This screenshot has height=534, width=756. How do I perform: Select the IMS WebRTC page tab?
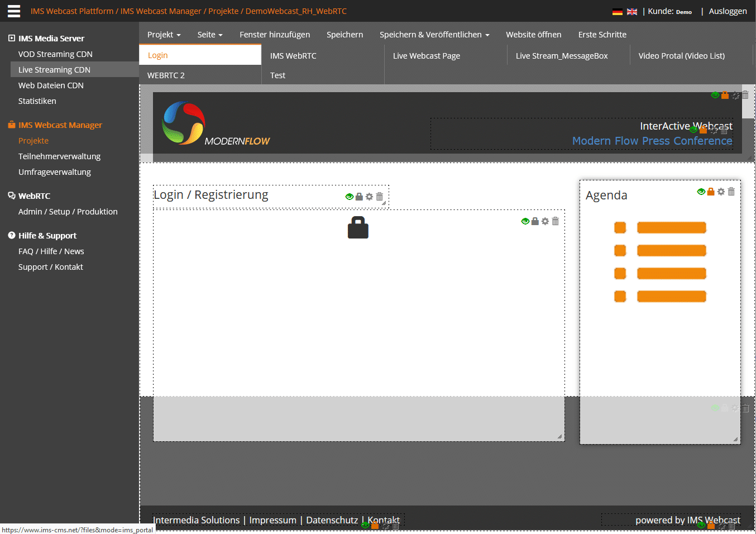coord(293,56)
